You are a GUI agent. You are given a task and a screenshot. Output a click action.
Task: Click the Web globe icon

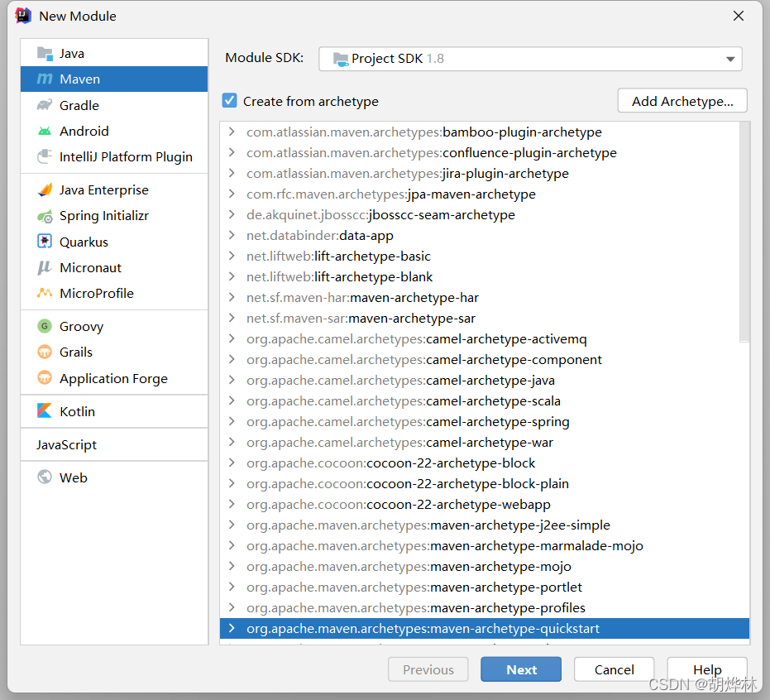point(45,477)
